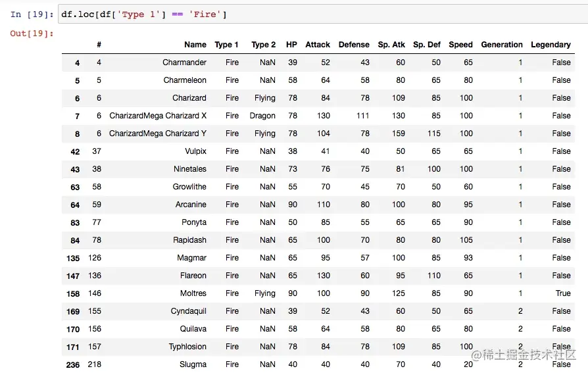The width and height of the screenshot is (588, 373).
Task: Select the 'Generation' column header
Action: click(502, 45)
